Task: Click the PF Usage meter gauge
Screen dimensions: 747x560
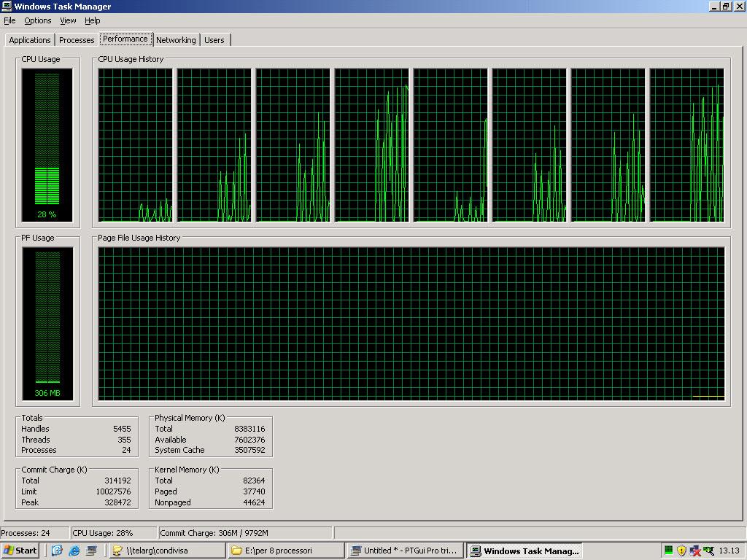Action: pos(47,323)
